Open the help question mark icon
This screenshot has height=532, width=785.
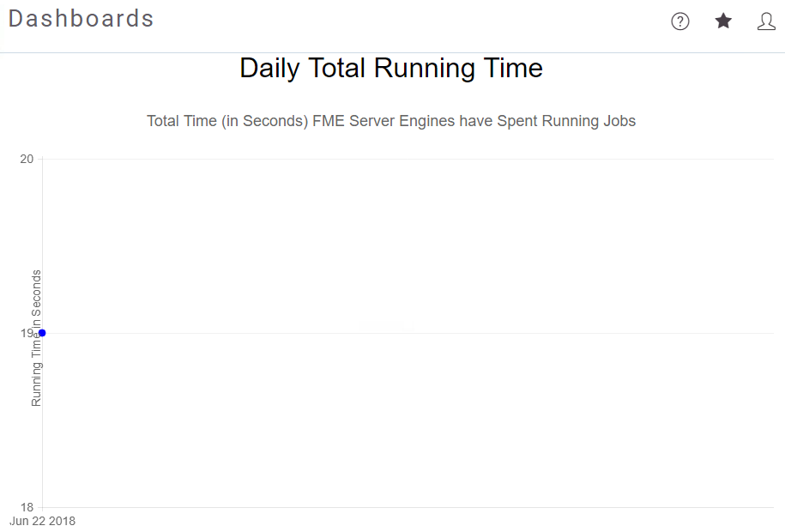(679, 21)
